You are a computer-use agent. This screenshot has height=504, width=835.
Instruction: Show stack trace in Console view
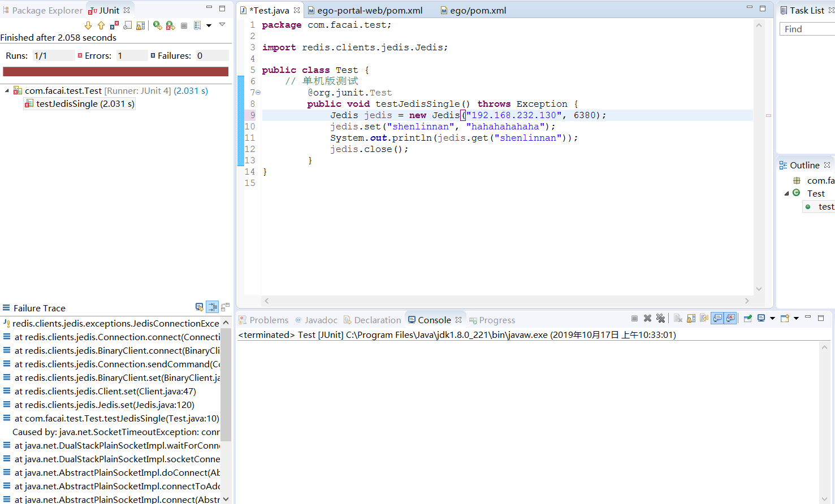(x=199, y=307)
